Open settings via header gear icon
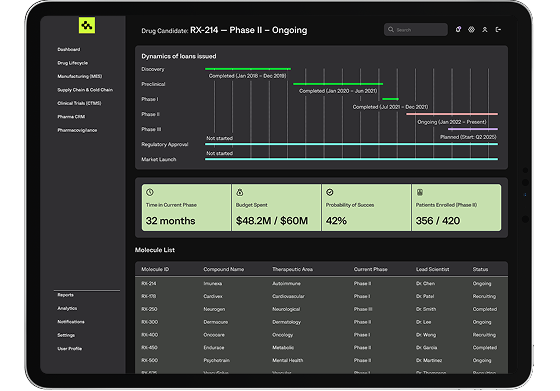The image size is (560, 391). [x=471, y=30]
